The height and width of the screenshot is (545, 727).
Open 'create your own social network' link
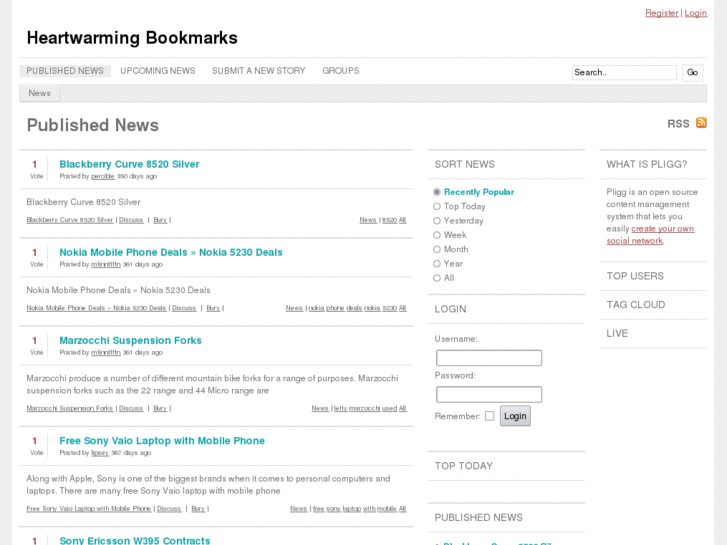click(650, 235)
